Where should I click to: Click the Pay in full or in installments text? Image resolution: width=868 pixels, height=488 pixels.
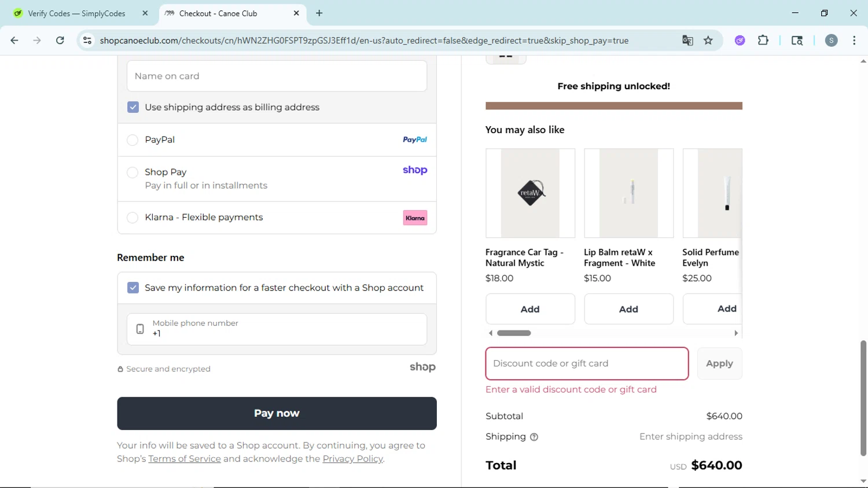206,185
